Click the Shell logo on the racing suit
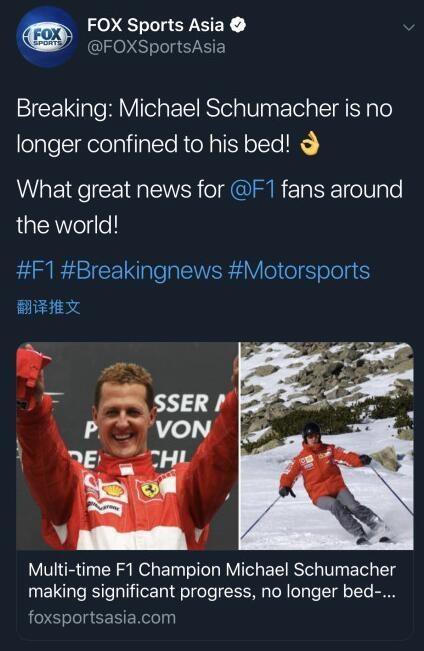The height and width of the screenshot is (651, 424). coord(114,491)
